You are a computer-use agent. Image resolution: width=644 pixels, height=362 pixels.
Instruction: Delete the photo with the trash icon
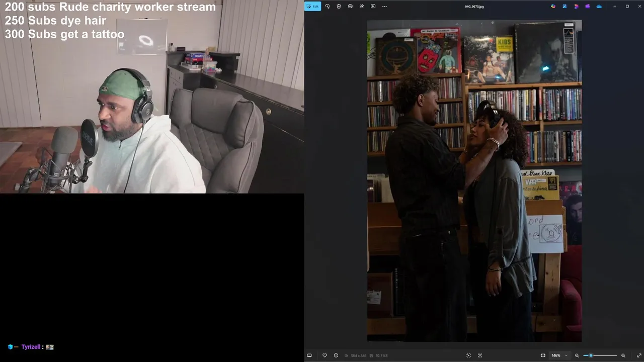pos(339,6)
